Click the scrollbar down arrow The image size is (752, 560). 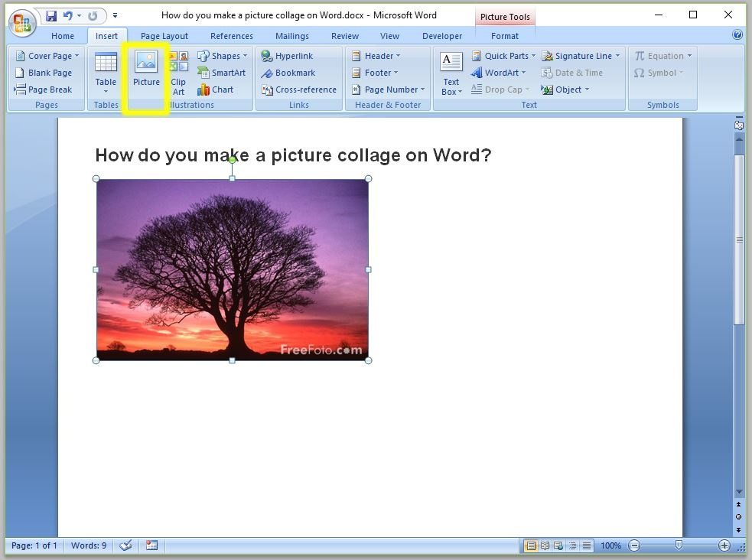coord(739,492)
